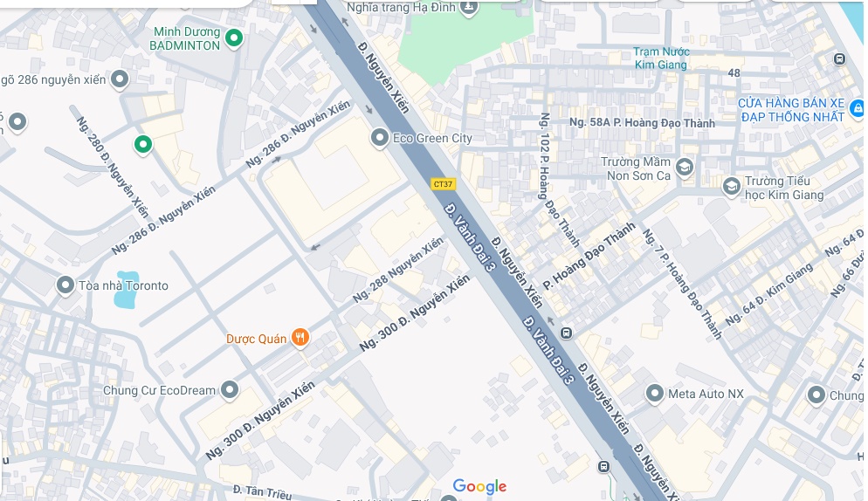The width and height of the screenshot is (868, 501).
Task: Select Trường Tiểu học Kim Giang school icon
Action: click(x=731, y=187)
